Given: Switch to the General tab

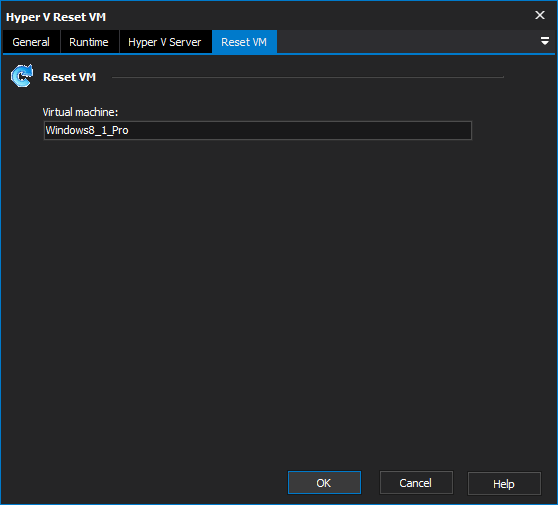Looking at the screenshot, I should coord(31,42).
